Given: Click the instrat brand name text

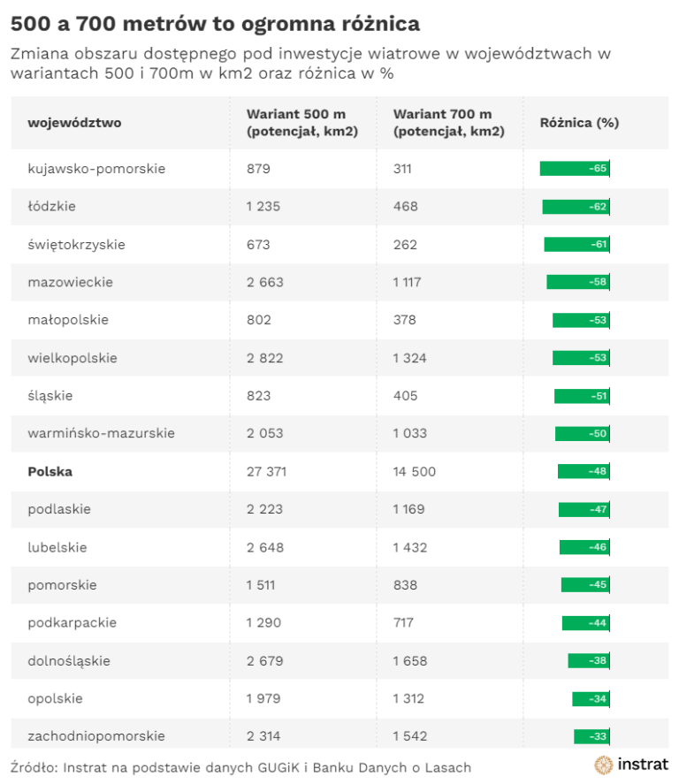Looking at the screenshot, I should [x=643, y=765].
